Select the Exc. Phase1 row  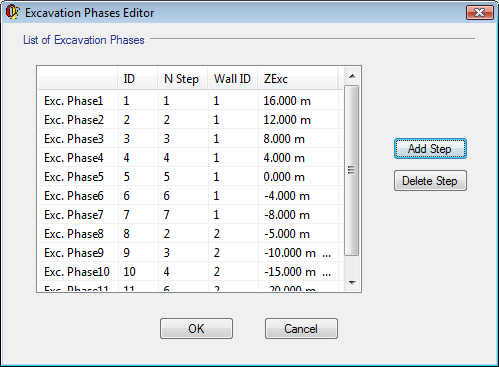(190, 101)
